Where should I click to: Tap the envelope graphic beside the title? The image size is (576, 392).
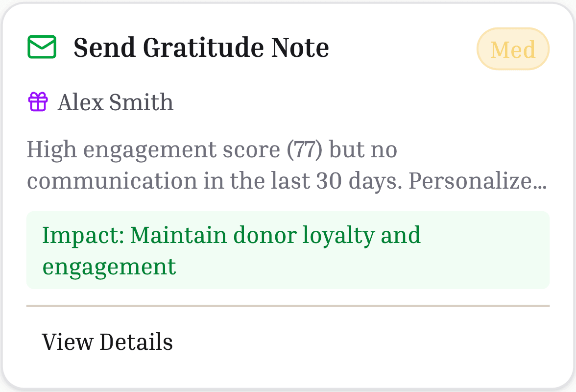pos(42,48)
